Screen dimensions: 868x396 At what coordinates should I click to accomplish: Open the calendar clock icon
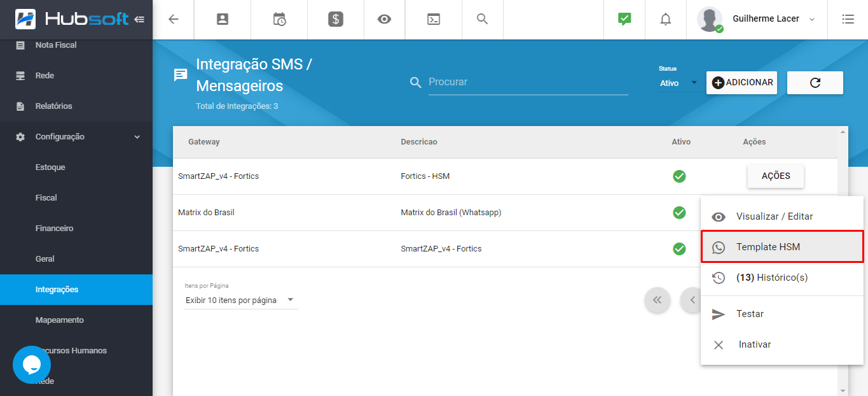pyautogui.click(x=279, y=19)
